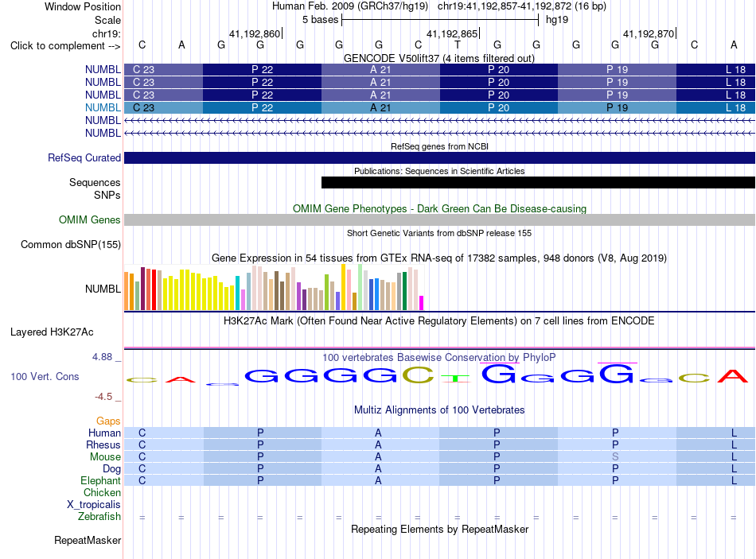Screen dimensions: 756x559
Task: Click the A in Rhesus alignment row
Action: (x=379, y=444)
